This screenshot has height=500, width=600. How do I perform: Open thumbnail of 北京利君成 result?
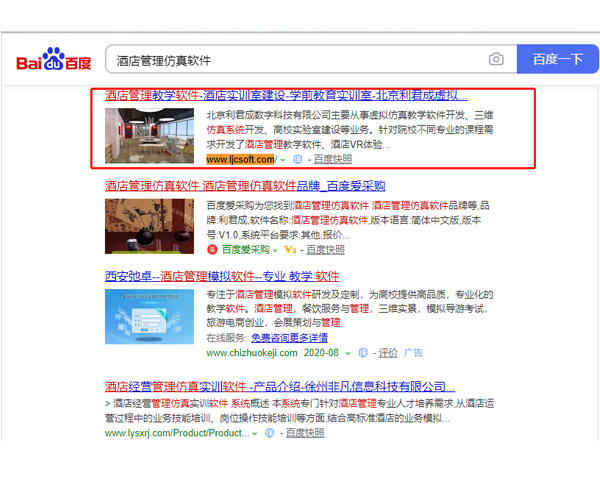pyautogui.click(x=149, y=136)
